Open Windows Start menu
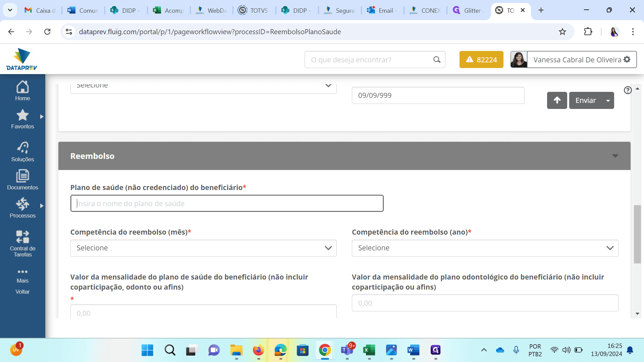 (x=147, y=350)
